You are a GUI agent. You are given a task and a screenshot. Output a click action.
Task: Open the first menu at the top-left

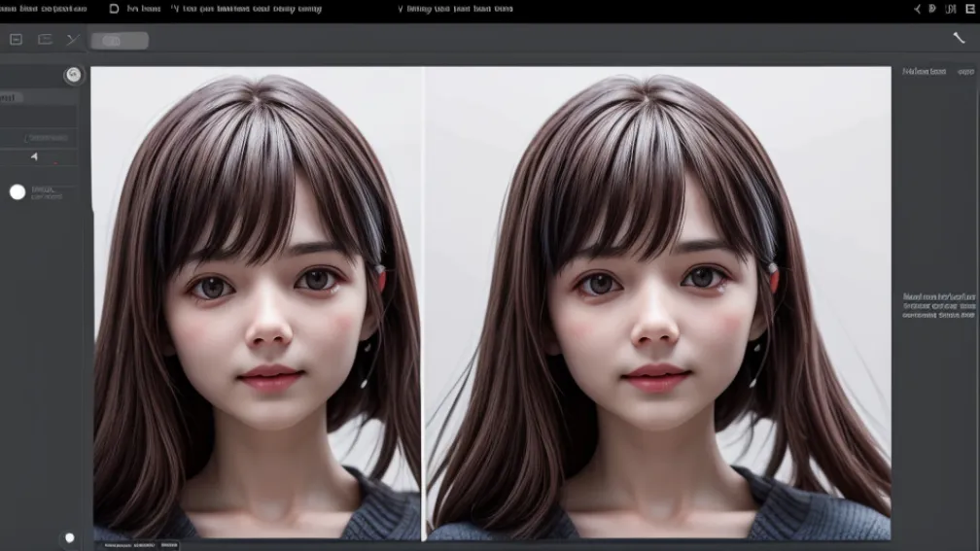click(x=44, y=9)
